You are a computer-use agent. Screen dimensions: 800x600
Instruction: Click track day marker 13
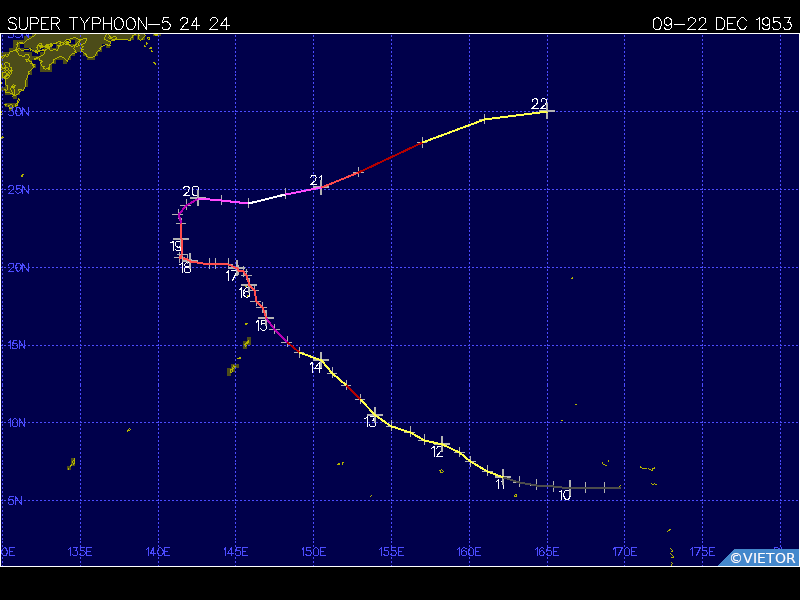coord(370,422)
